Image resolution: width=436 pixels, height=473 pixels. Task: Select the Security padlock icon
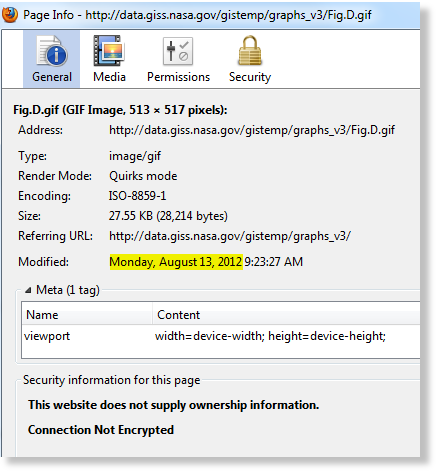250,51
